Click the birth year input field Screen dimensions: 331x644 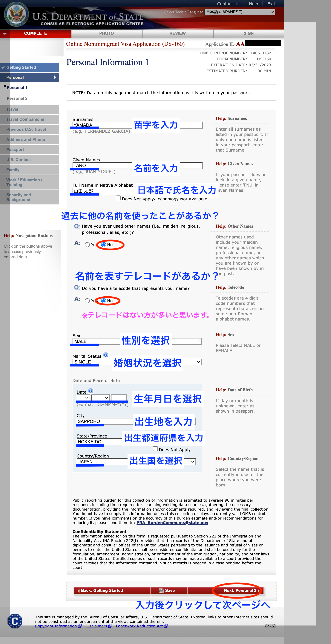tap(119, 398)
